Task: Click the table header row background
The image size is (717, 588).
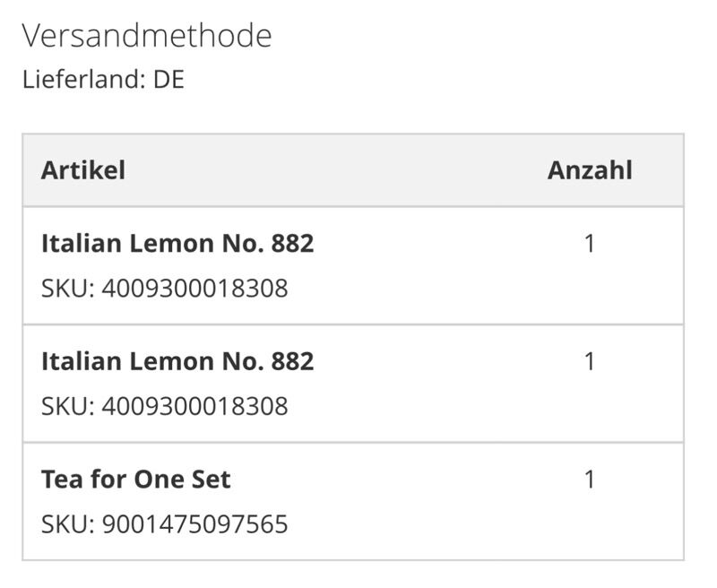Action: tap(353, 170)
